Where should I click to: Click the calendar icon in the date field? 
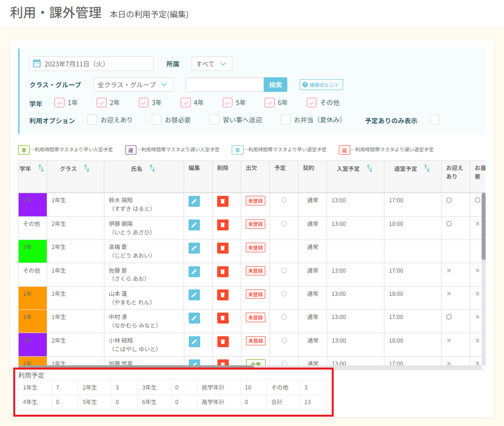click(37, 63)
